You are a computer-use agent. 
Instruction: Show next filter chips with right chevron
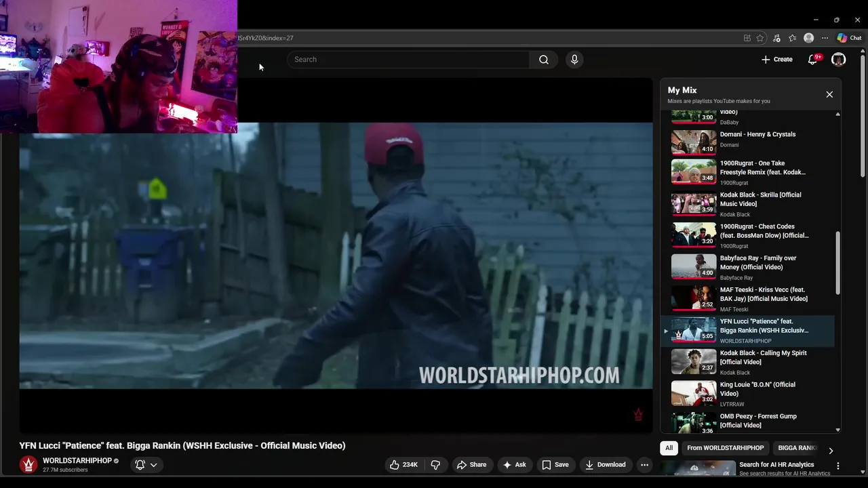click(x=831, y=451)
